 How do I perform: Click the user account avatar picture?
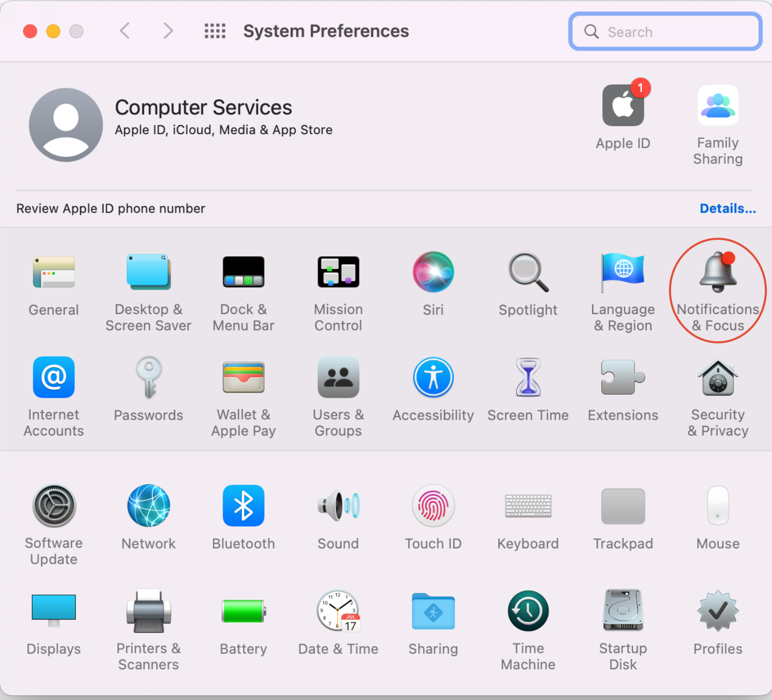66,125
